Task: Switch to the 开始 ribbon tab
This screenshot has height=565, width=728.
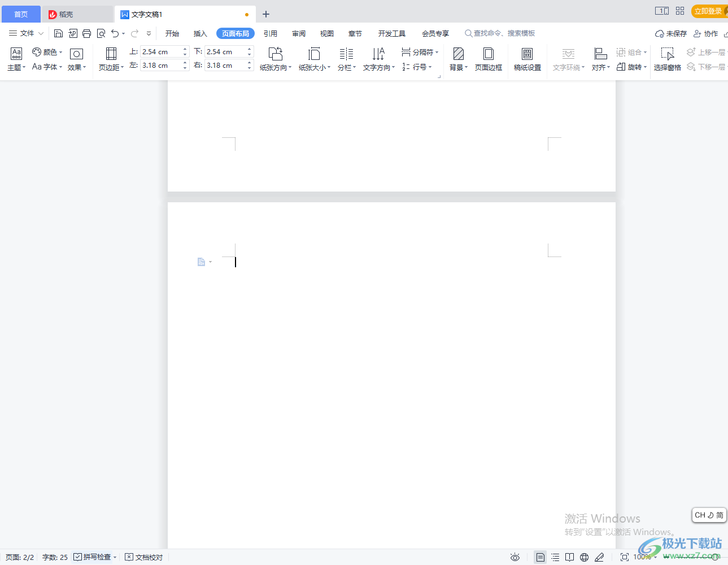Action: tap(172, 33)
